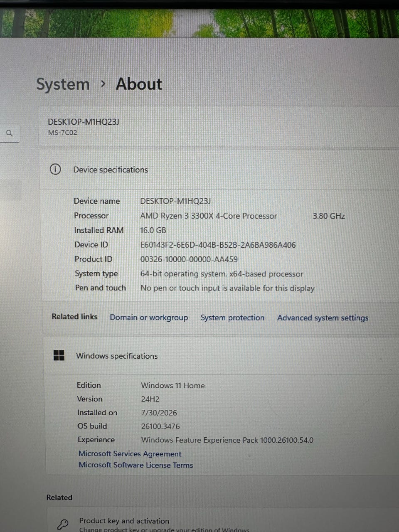The width and height of the screenshot is (399, 532).
Task: Collapse the Windows specifications section header
Action: (221, 356)
